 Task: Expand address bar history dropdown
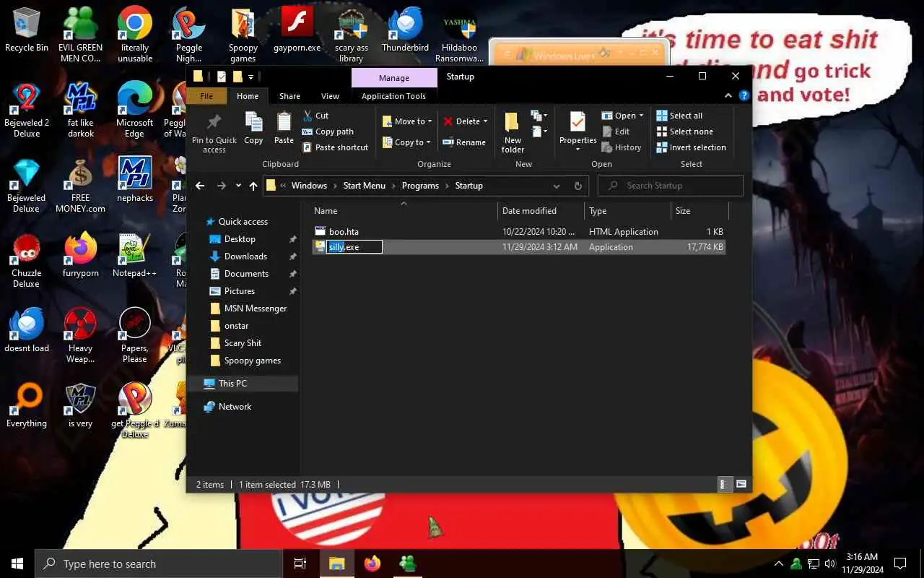point(557,186)
